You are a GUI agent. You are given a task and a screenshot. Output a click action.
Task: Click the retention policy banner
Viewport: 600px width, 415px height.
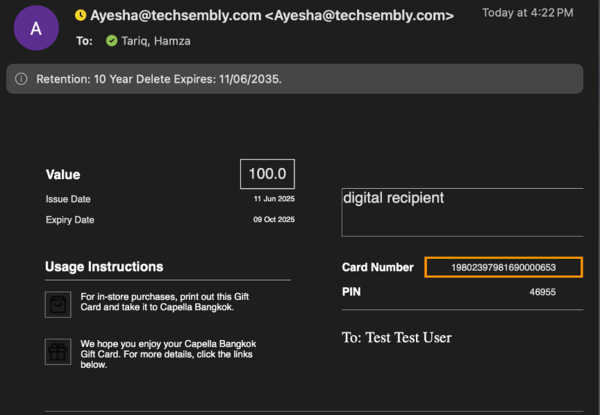[295, 79]
